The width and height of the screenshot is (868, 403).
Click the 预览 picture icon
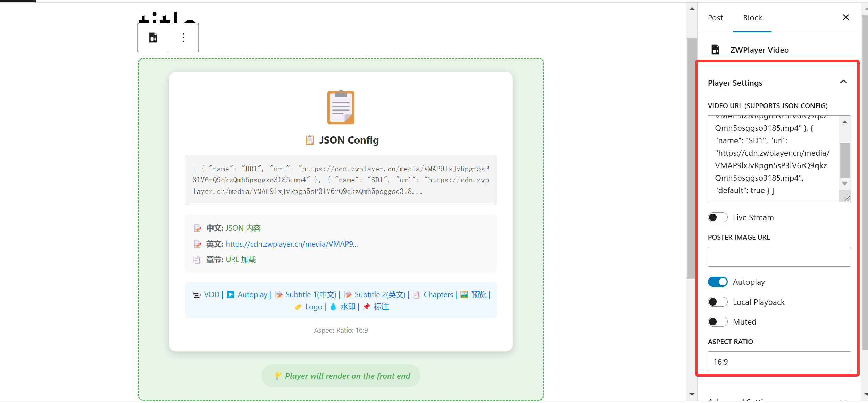point(464,294)
